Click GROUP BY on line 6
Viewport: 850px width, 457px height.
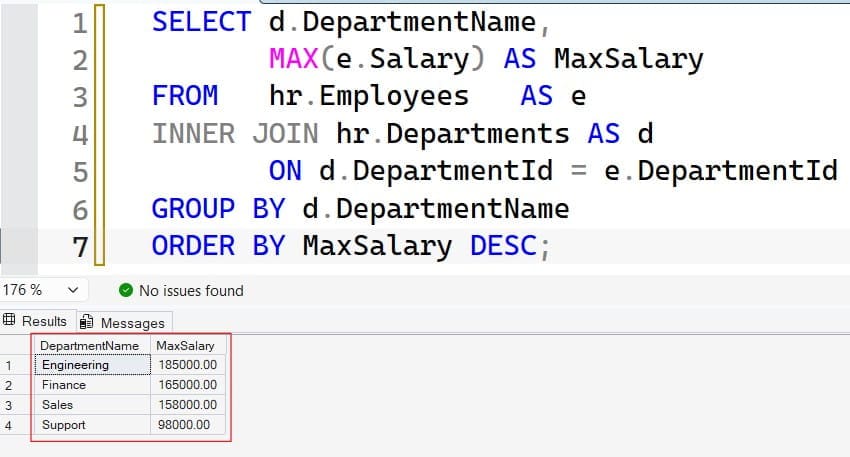coord(218,209)
